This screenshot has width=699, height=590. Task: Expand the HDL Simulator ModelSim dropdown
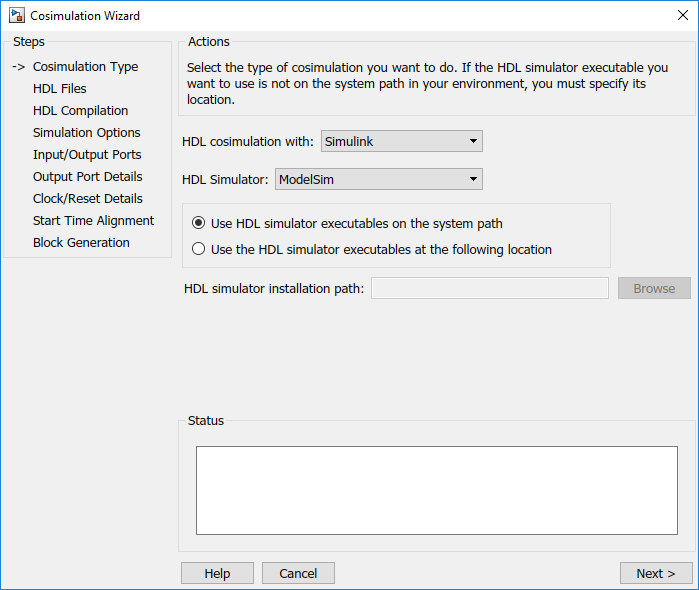pyautogui.click(x=378, y=179)
